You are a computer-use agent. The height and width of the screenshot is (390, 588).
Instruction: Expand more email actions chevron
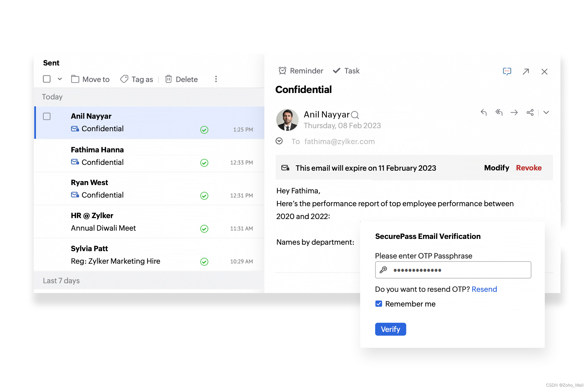[546, 113]
